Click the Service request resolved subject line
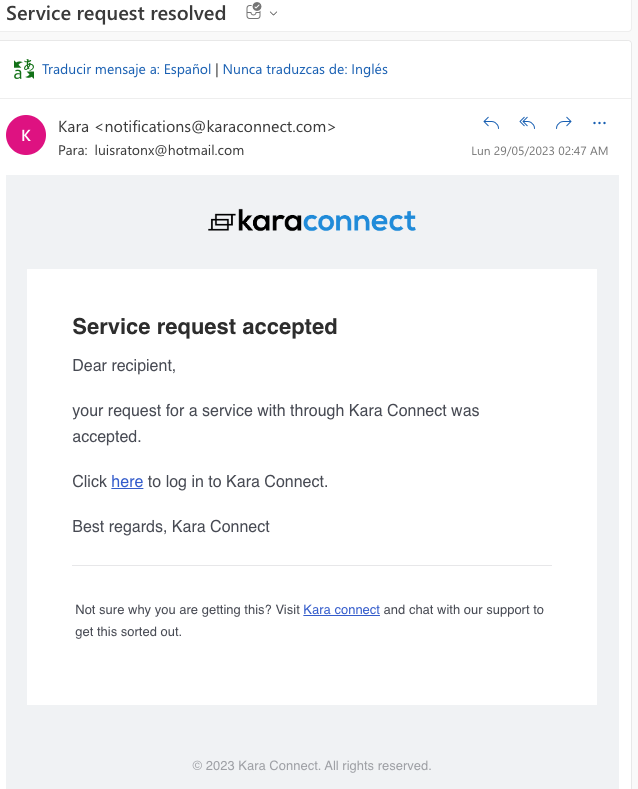Screen dimensions: 638x789 click(116, 14)
